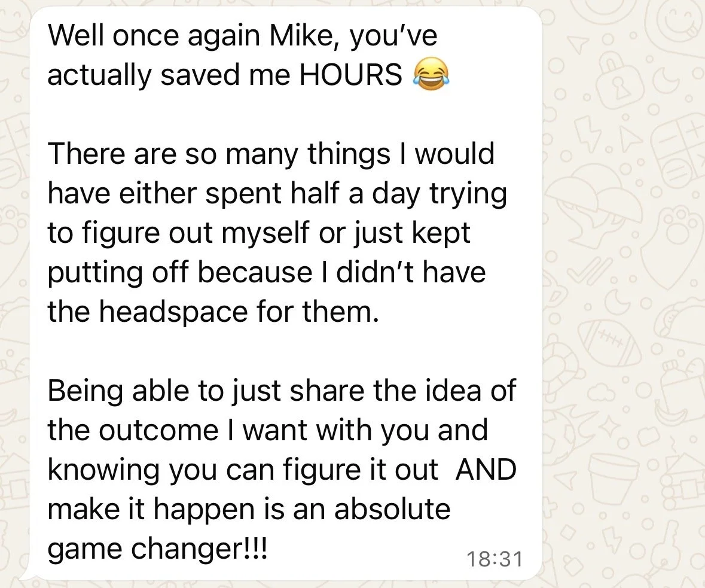The height and width of the screenshot is (588, 705).
Task: Select the paragraph starting "There are so many things"
Action: [x=277, y=233]
